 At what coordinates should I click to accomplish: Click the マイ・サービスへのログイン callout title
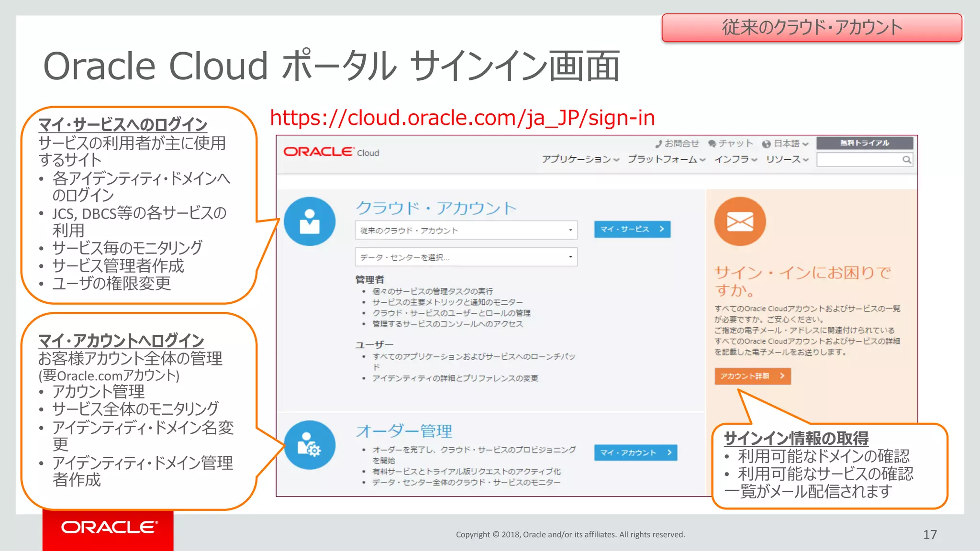[x=123, y=124]
